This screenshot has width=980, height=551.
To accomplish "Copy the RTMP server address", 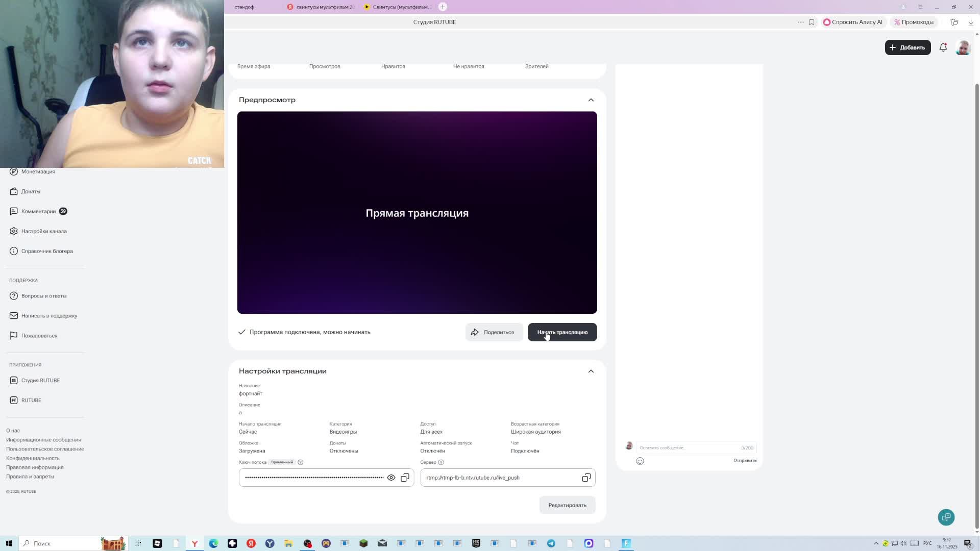I will pyautogui.click(x=586, y=478).
